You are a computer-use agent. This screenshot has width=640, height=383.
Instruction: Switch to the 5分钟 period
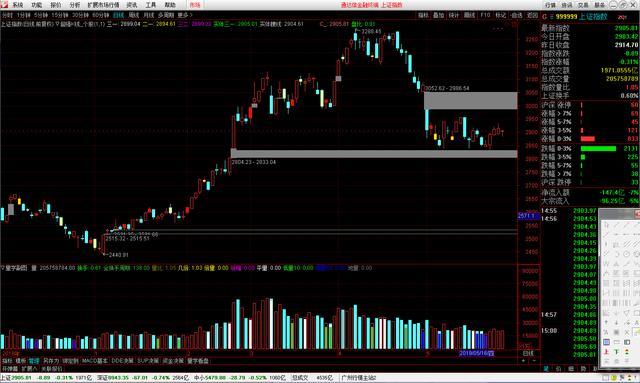pos(41,15)
